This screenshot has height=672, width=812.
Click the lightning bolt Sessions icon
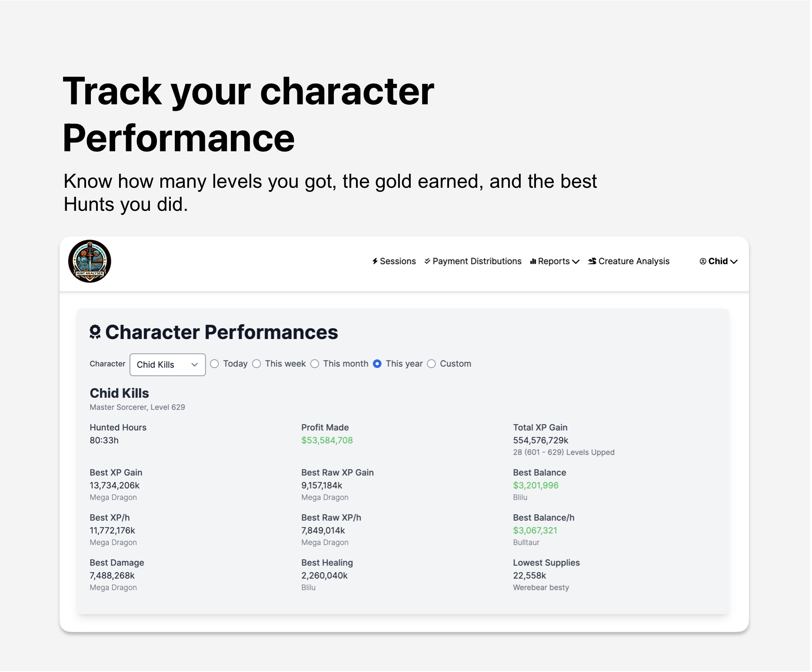375,262
